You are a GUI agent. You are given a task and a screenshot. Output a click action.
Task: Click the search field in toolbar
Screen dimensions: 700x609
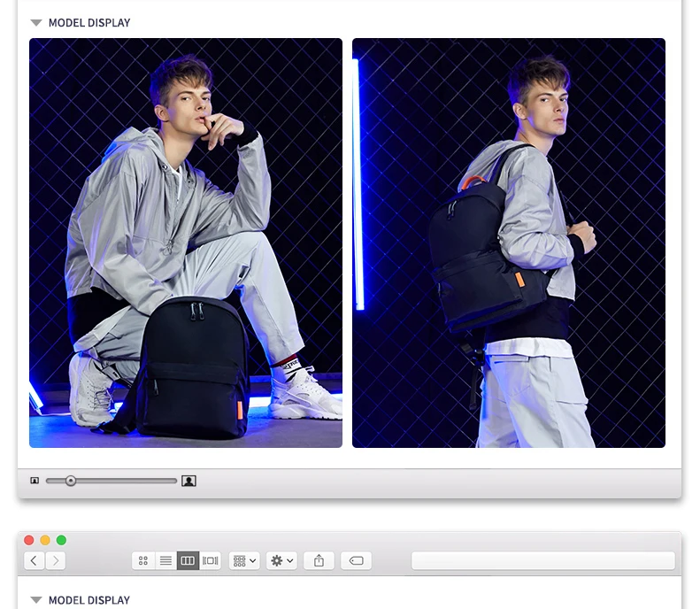click(x=543, y=560)
